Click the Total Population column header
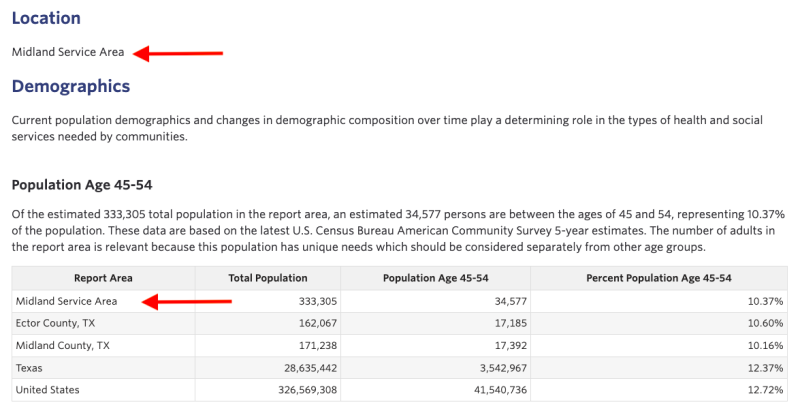The height and width of the screenshot is (409, 800). click(x=268, y=278)
